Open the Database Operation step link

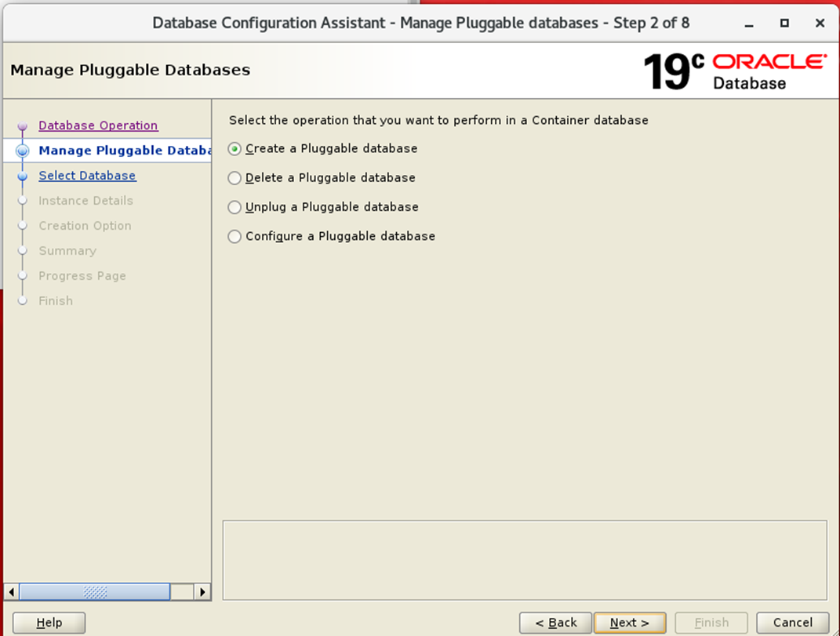click(x=98, y=125)
